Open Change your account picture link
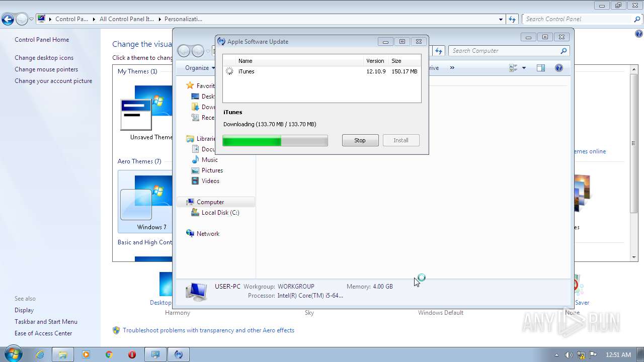The height and width of the screenshot is (362, 644). tap(53, 81)
